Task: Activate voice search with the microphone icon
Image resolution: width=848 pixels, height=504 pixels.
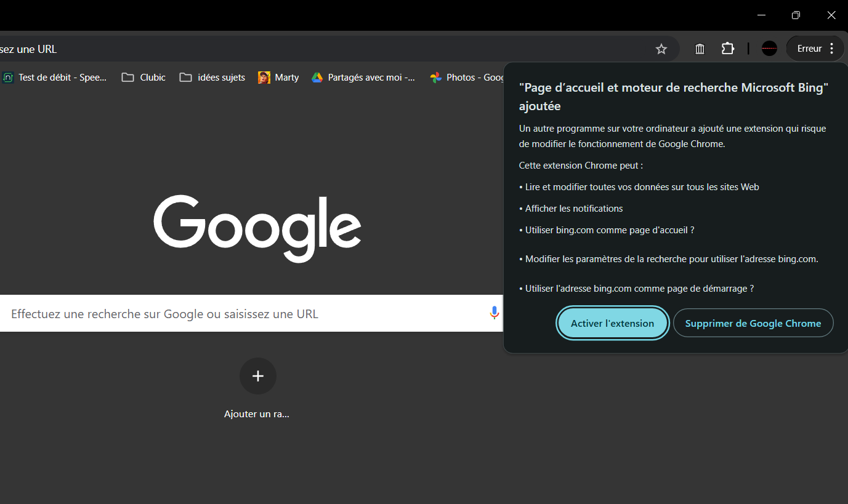Action: (x=494, y=313)
